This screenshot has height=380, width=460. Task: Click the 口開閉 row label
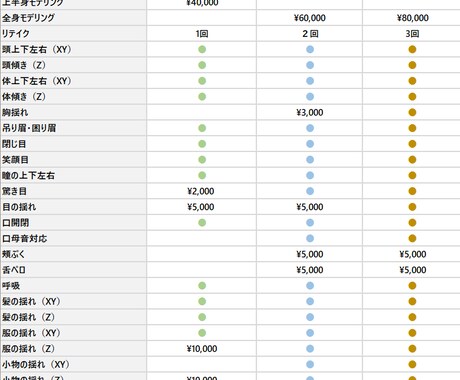[16, 223]
